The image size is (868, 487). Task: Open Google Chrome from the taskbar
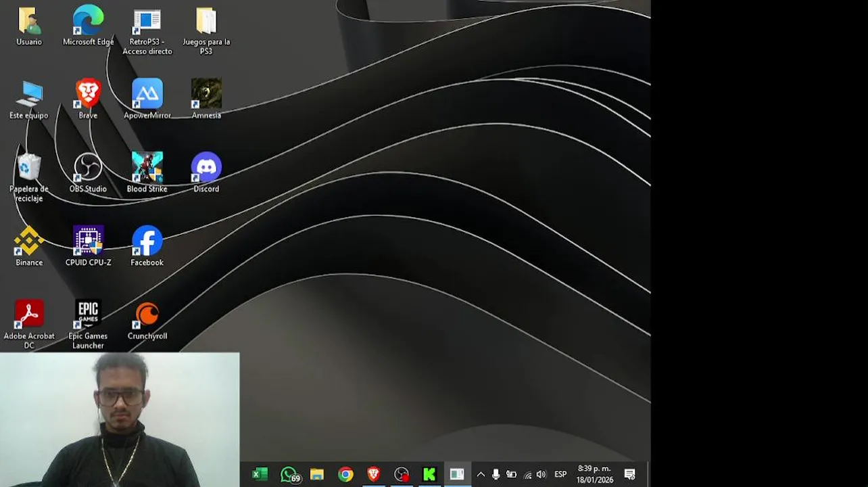(345, 475)
